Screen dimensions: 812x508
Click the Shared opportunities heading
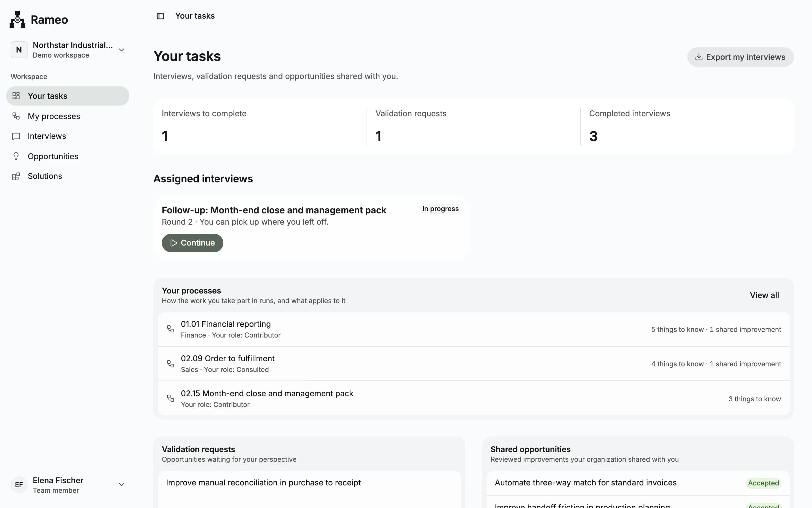point(530,449)
